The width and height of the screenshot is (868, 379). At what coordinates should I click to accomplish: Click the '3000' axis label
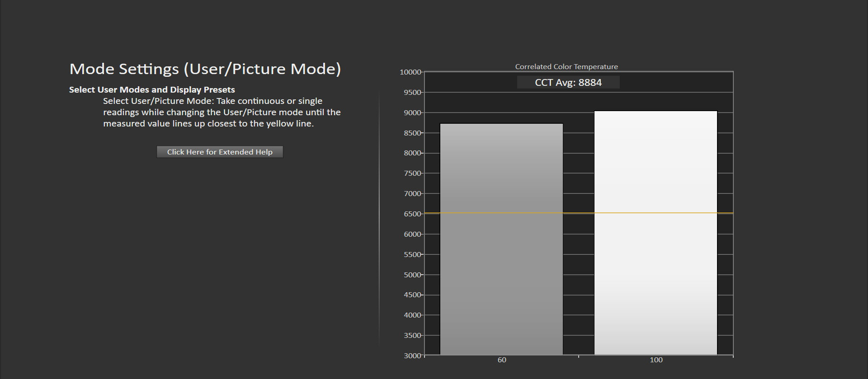pos(413,356)
